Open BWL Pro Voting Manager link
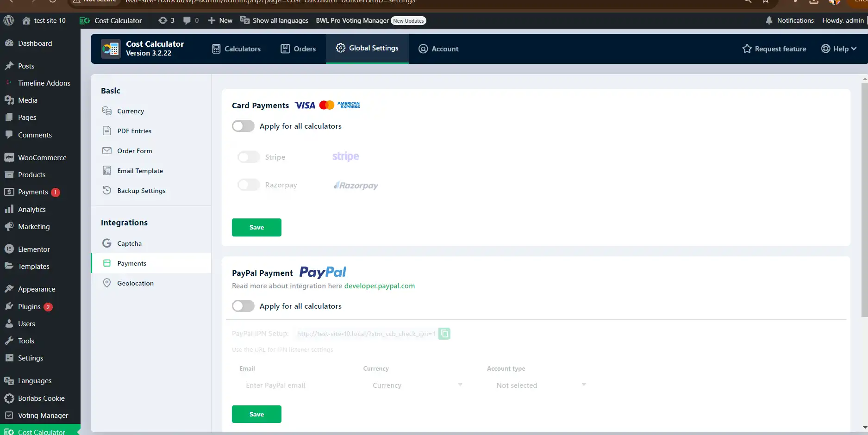868x435 pixels. (352, 20)
